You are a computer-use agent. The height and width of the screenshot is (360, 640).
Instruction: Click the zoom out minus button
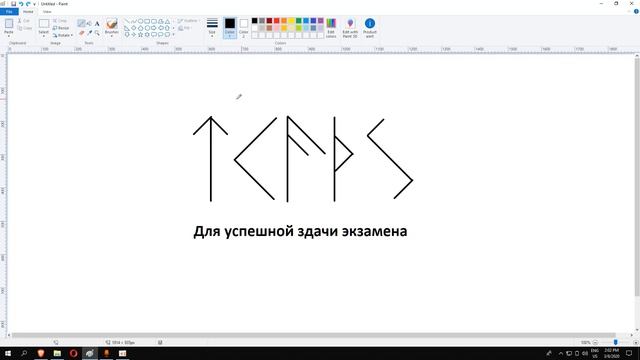tap(596, 342)
